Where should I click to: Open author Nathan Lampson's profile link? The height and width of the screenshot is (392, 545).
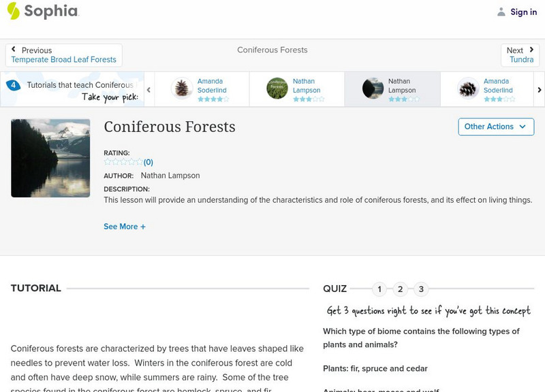(x=170, y=176)
